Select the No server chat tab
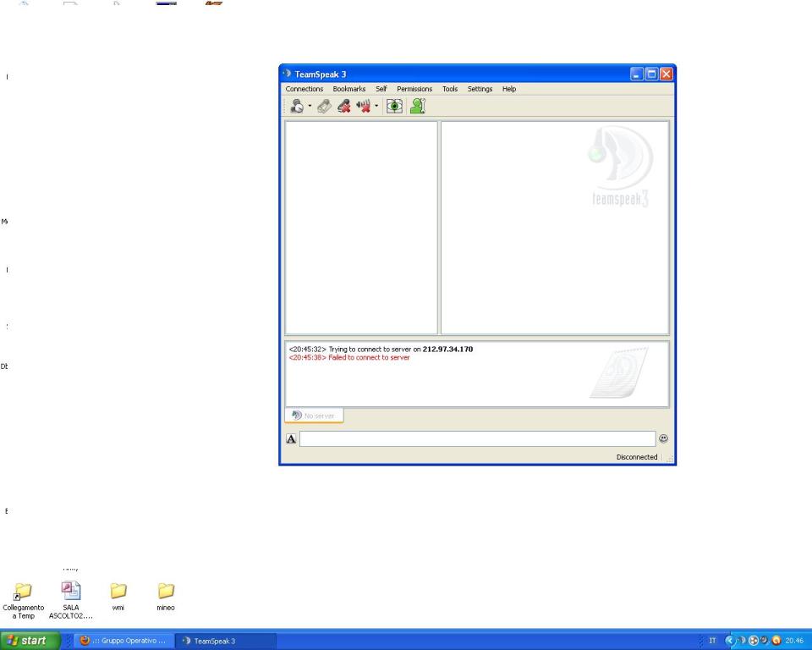Viewport: 812px width, 650px height. (315, 416)
